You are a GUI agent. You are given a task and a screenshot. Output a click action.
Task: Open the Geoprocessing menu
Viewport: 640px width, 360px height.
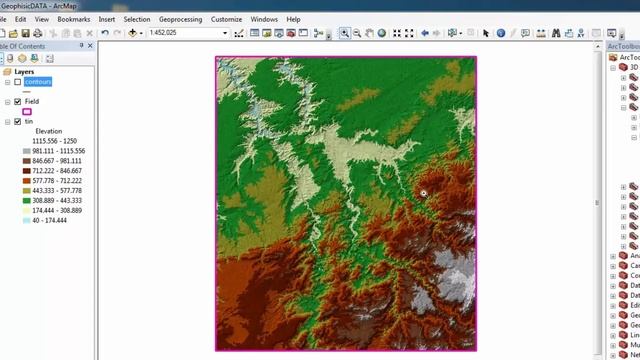click(x=180, y=19)
